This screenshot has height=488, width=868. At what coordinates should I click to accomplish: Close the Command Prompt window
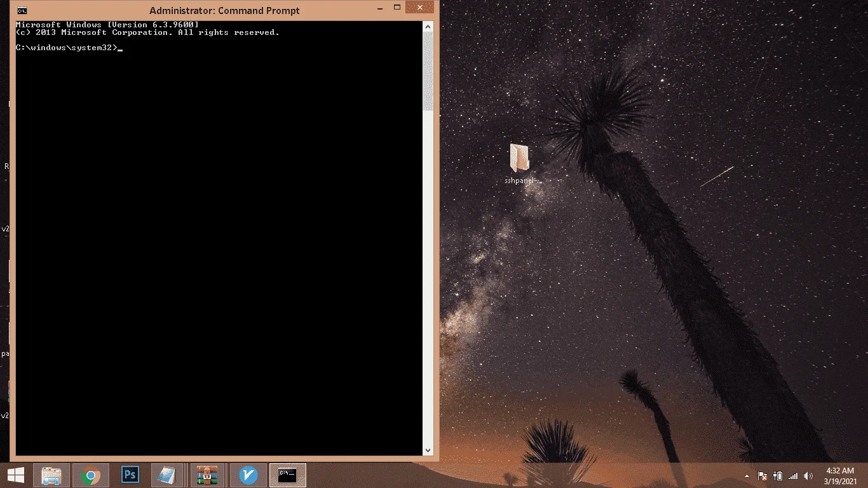click(420, 8)
